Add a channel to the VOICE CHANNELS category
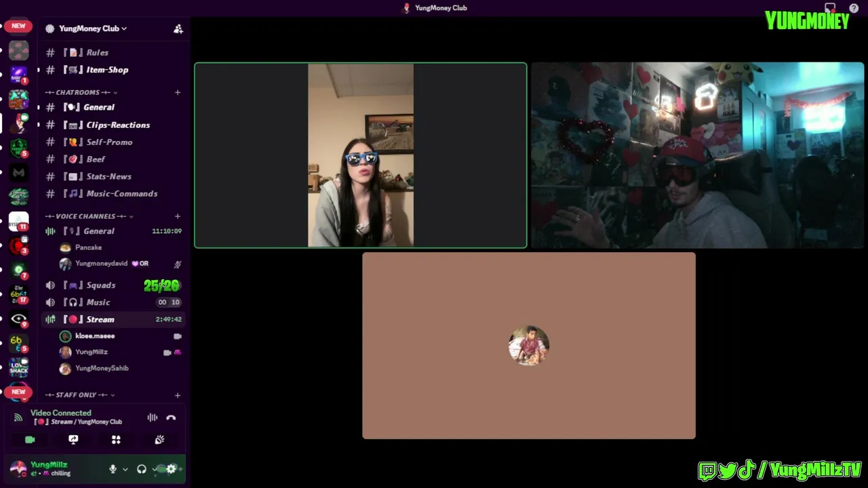Screen dimensions: 868x488 pos(178,216)
